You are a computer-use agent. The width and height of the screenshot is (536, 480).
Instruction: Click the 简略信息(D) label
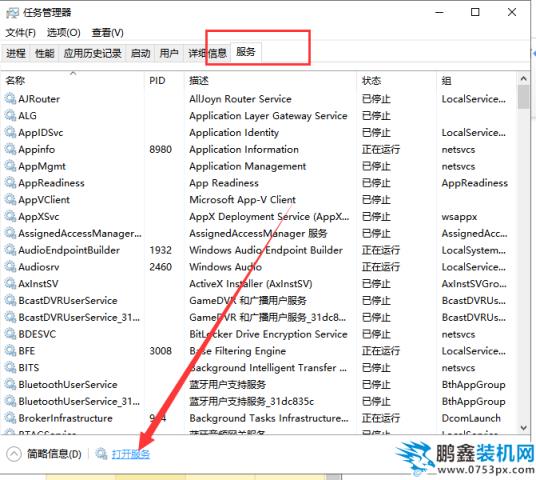[x=54, y=454]
